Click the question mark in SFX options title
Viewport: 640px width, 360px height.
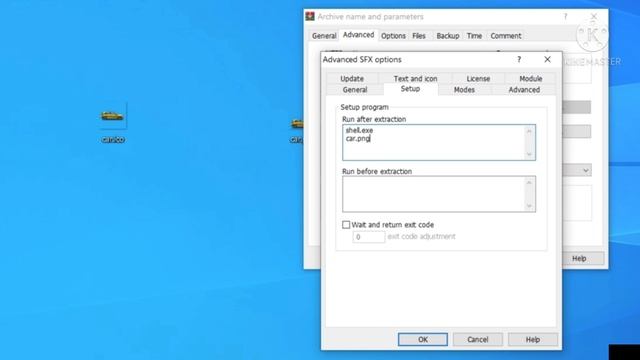pos(519,60)
